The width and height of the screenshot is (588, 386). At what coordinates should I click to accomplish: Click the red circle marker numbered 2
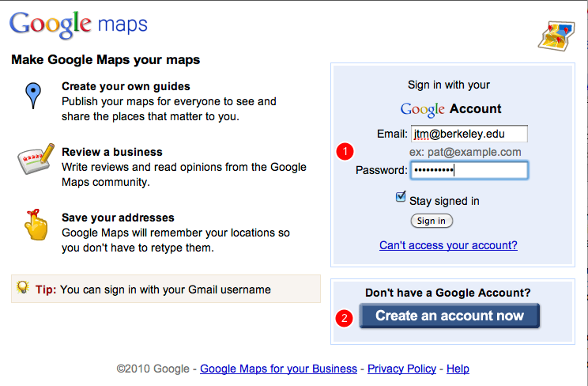click(345, 318)
